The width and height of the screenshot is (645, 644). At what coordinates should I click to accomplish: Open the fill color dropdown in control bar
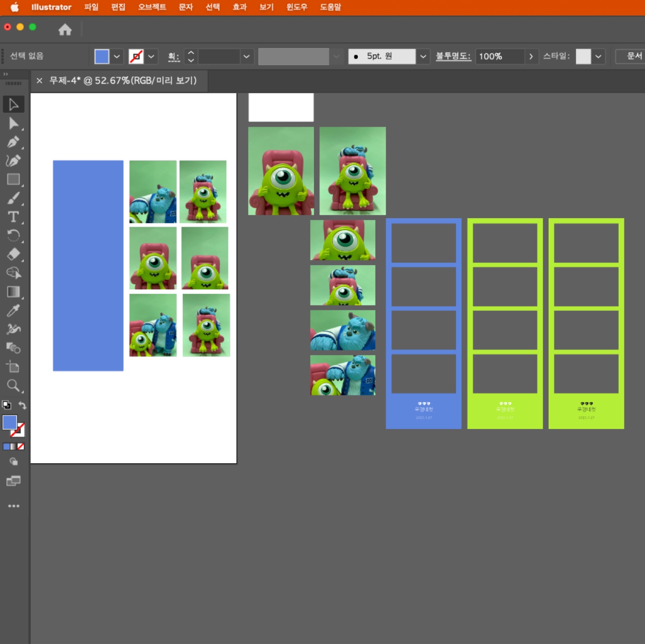(x=117, y=56)
